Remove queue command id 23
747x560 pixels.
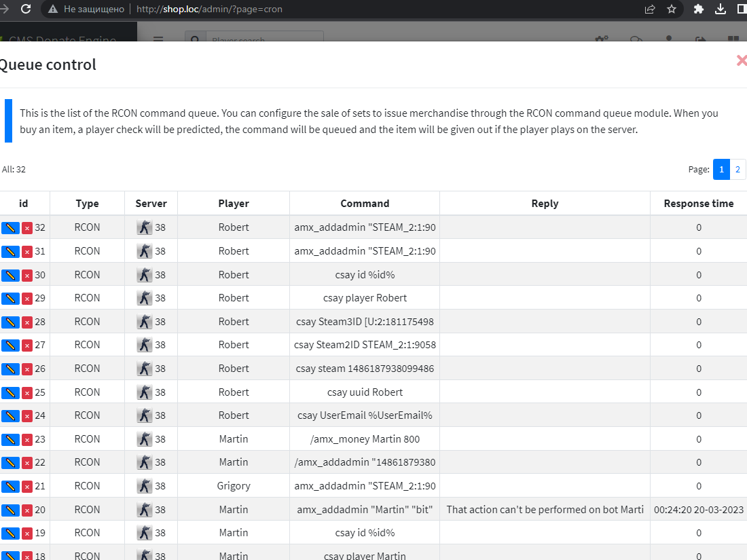[27, 439]
